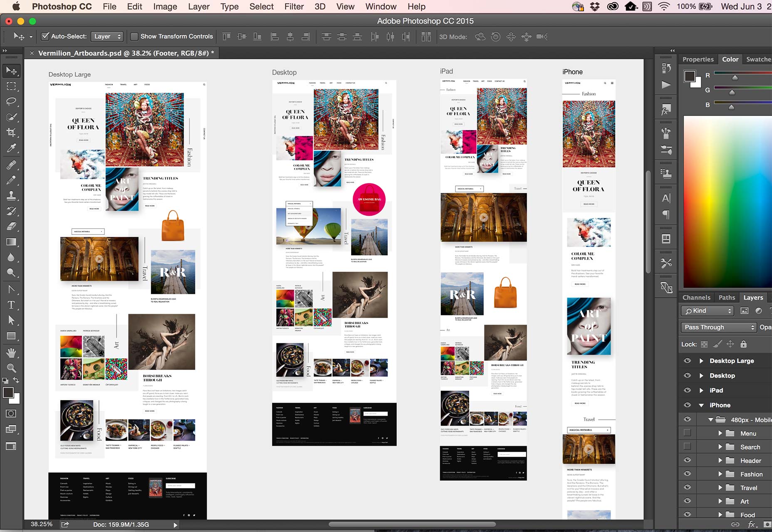
Task: Select the Gradient tool
Action: 11,242
